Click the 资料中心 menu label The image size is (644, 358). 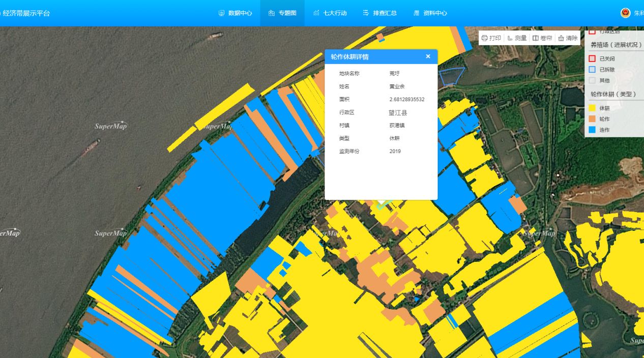[x=435, y=13]
